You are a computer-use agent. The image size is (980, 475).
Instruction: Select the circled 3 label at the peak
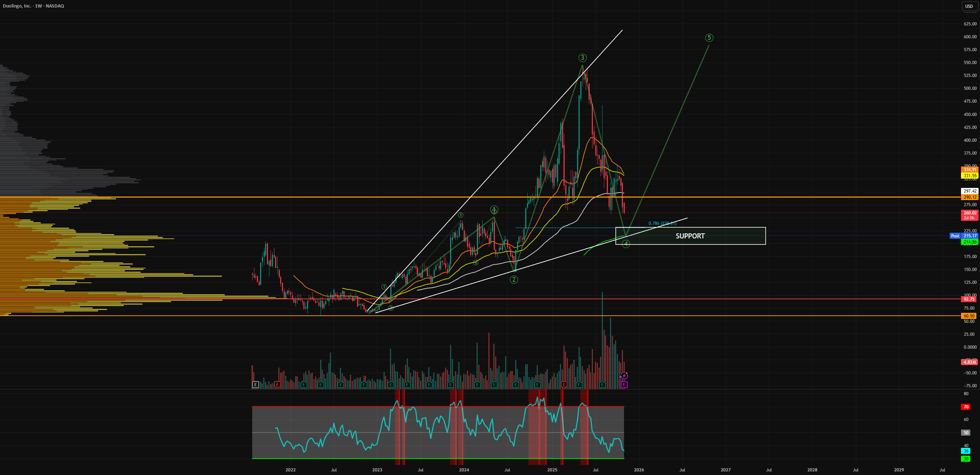point(582,58)
